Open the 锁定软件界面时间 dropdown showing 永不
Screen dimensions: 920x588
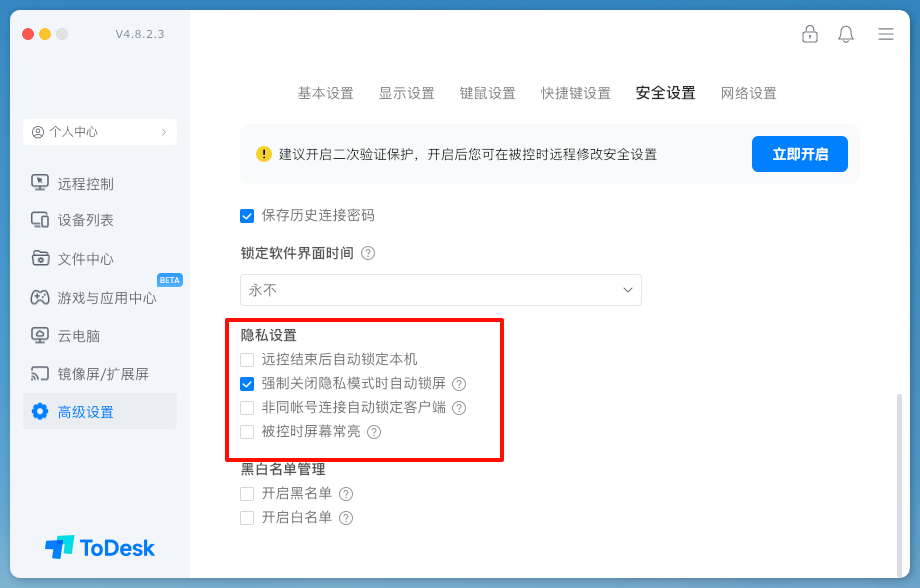[441, 290]
